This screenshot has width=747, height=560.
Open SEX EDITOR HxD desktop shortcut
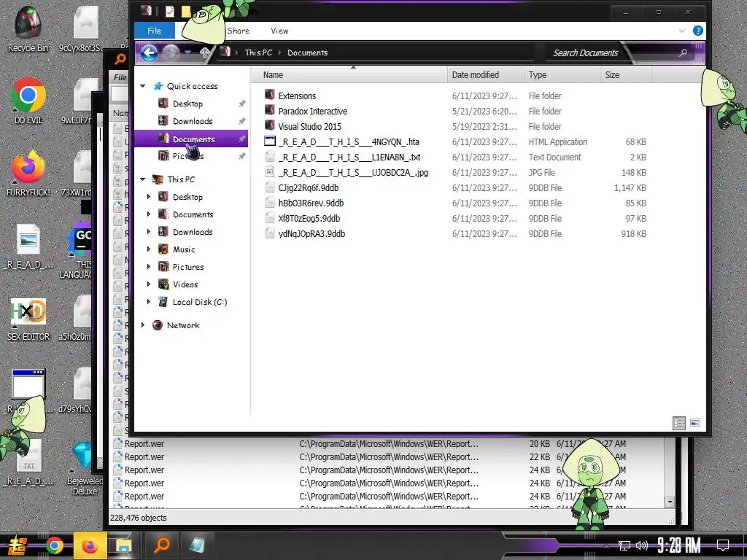(28, 319)
